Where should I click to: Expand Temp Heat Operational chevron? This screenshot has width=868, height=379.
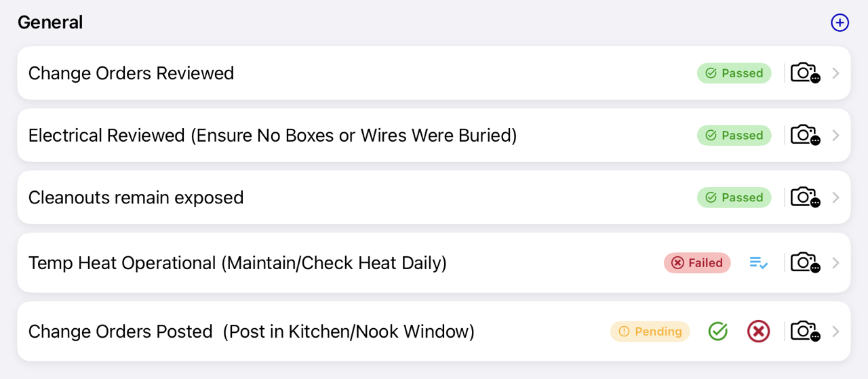tap(835, 262)
